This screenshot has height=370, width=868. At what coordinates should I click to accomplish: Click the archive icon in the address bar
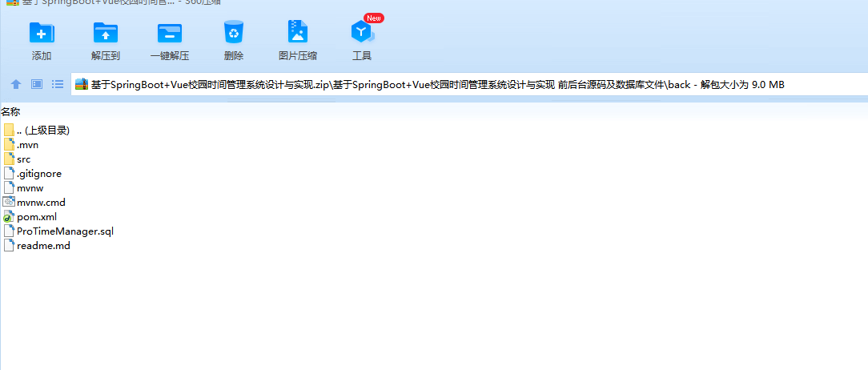tap(82, 85)
